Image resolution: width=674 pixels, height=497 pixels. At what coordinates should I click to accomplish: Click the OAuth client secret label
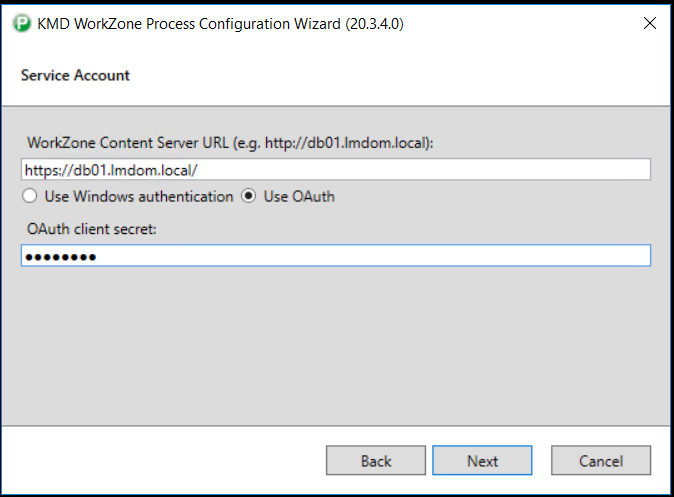pyautogui.click(x=92, y=229)
